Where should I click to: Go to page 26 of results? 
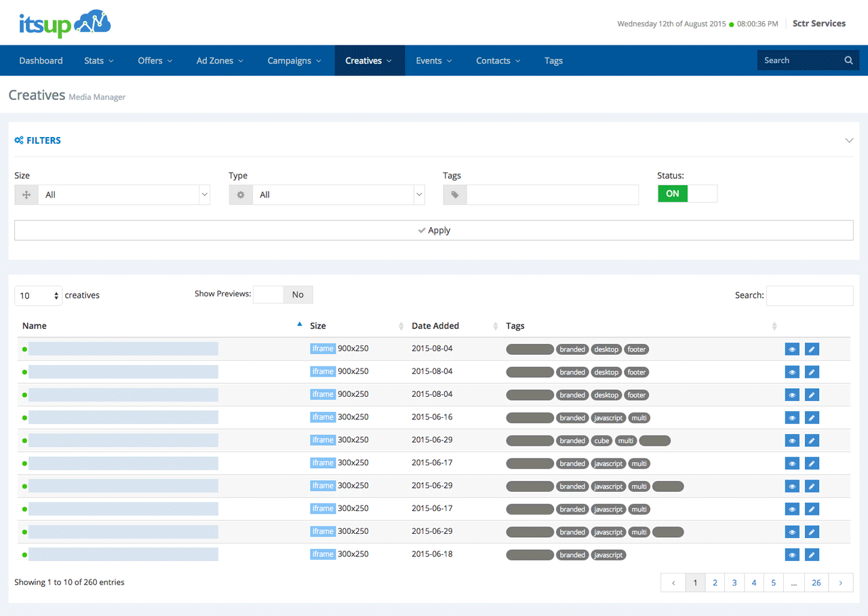(x=816, y=583)
